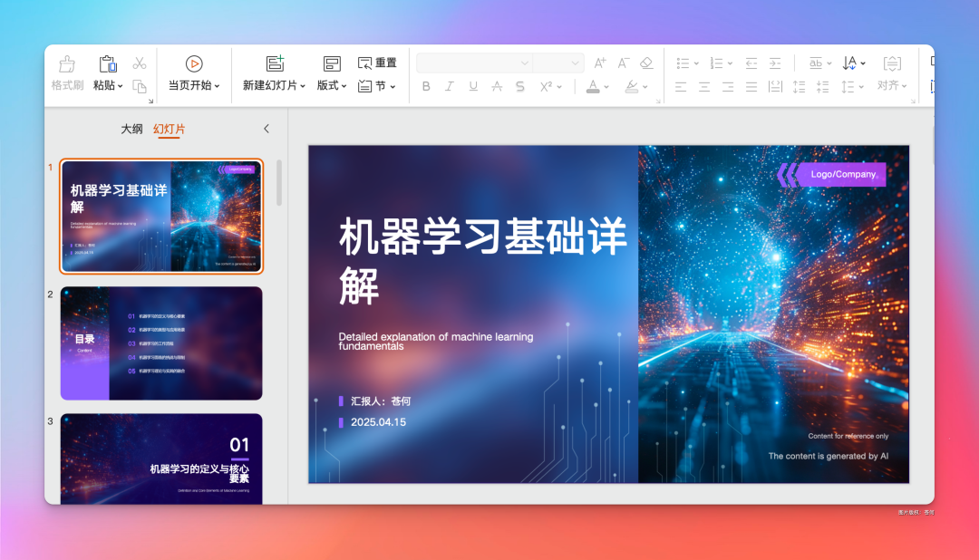Center align text
This screenshot has width=979, height=560.
pos(704,87)
